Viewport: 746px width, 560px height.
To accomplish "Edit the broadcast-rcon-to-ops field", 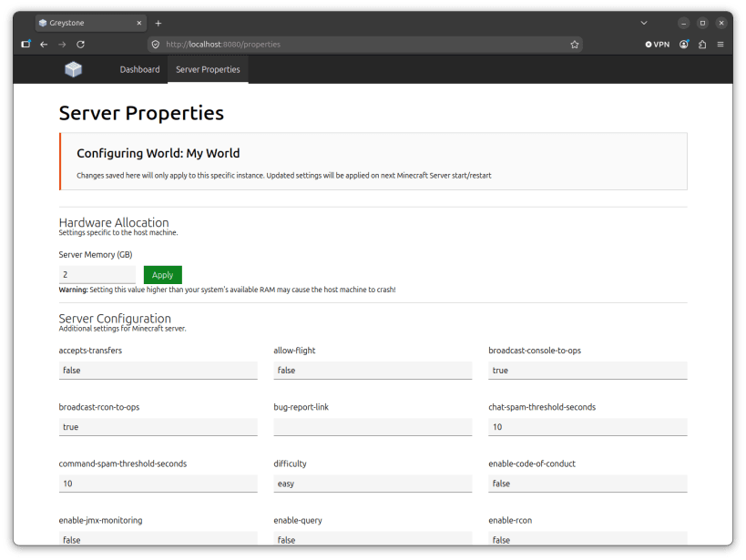I will point(158,427).
